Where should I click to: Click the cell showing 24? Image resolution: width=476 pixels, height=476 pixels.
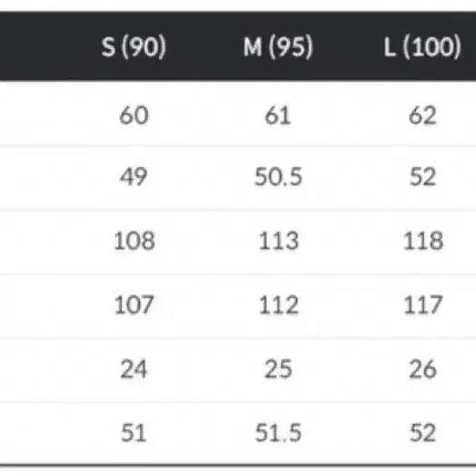pos(134,369)
